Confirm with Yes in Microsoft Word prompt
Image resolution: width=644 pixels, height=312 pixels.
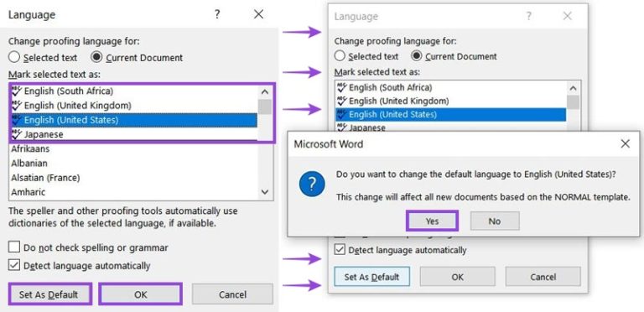(432, 221)
